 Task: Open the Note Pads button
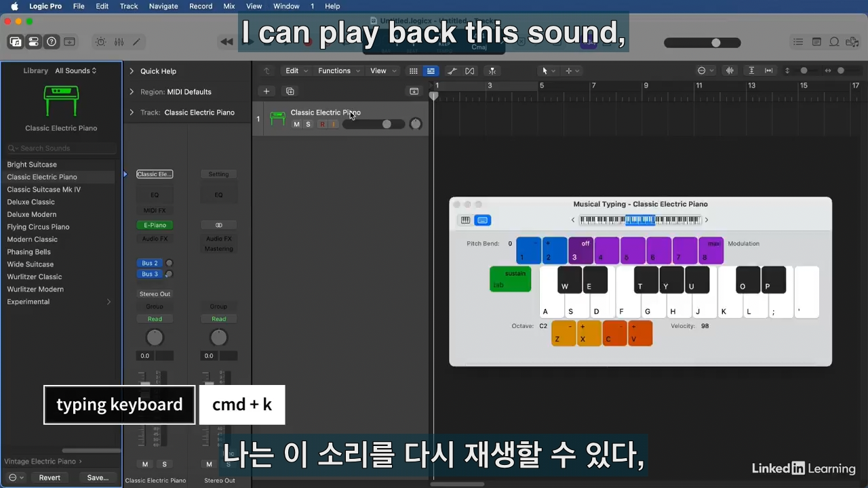tap(816, 42)
